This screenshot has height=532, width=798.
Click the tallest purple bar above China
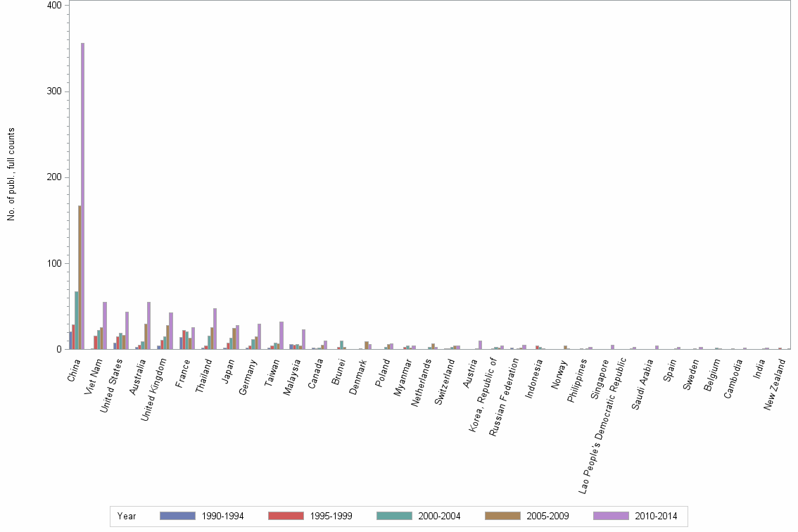click(x=83, y=197)
